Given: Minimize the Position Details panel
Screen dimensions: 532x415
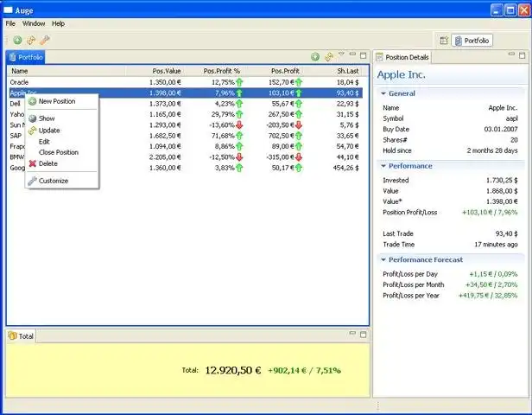Looking at the screenshot, I should (511, 54).
